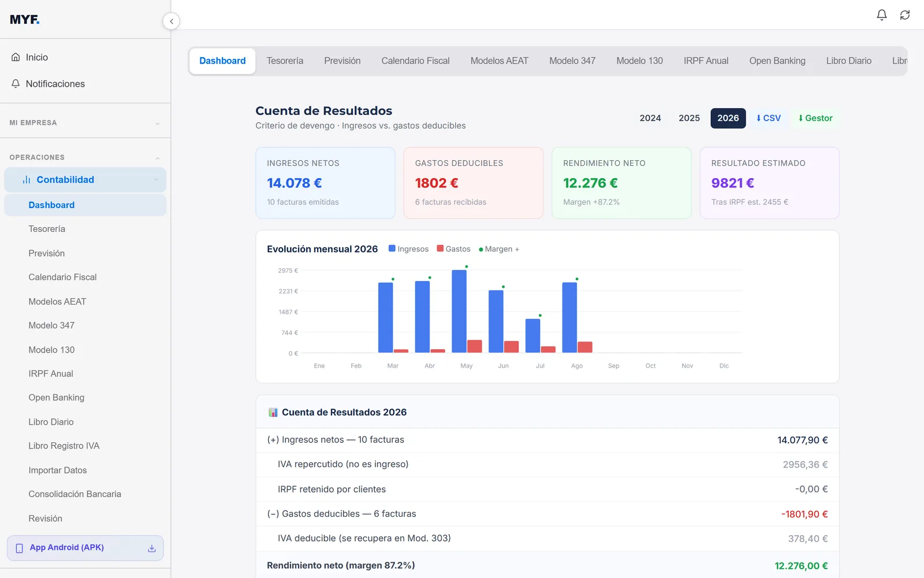Select year 2025
Image resolution: width=924 pixels, height=578 pixels.
coord(689,118)
